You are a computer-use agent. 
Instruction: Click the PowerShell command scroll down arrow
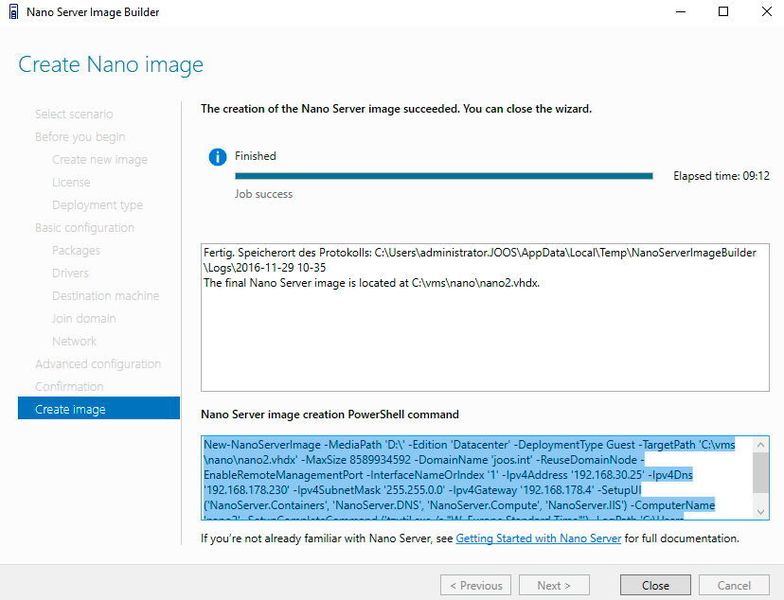760,511
